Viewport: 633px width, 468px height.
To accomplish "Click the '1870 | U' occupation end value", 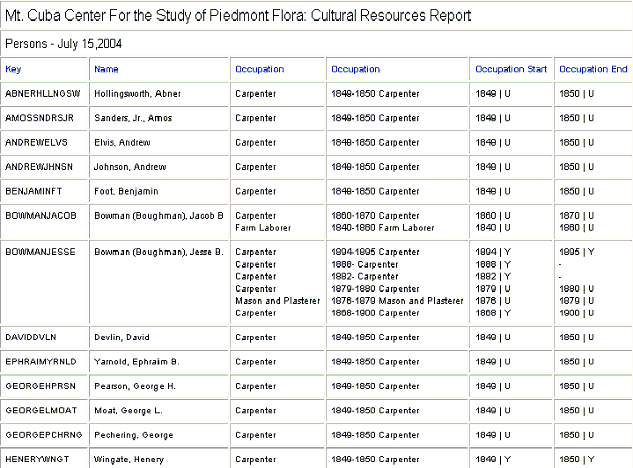I will coord(576,216).
